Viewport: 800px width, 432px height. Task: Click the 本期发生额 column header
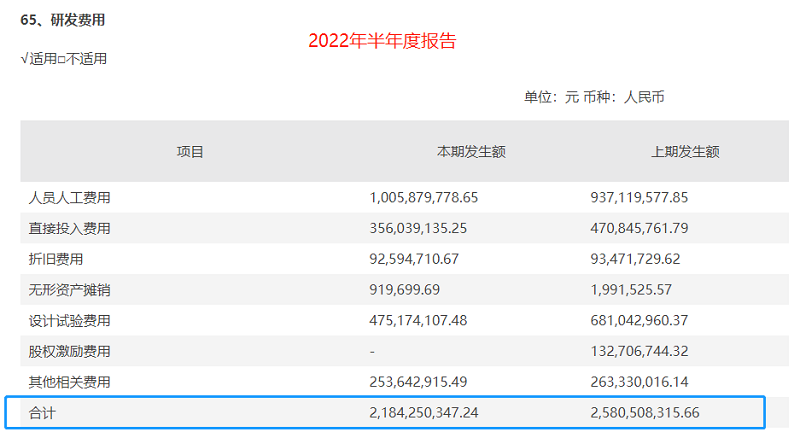tap(470, 152)
